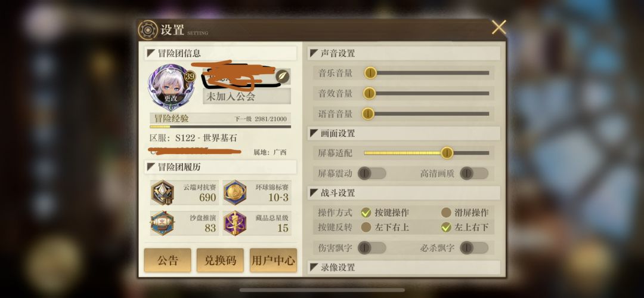The width and height of the screenshot is (644, 298).
Task: Check the 按键操作 option
Action: coord(366,213)
